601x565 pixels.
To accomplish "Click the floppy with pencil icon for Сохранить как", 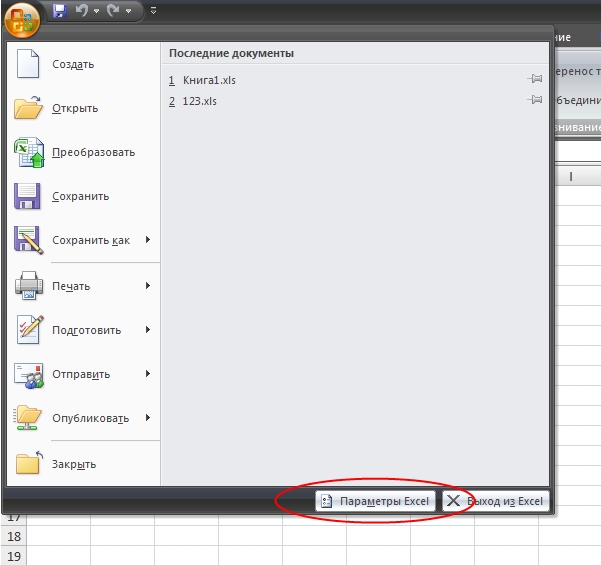I will (29, 240).
